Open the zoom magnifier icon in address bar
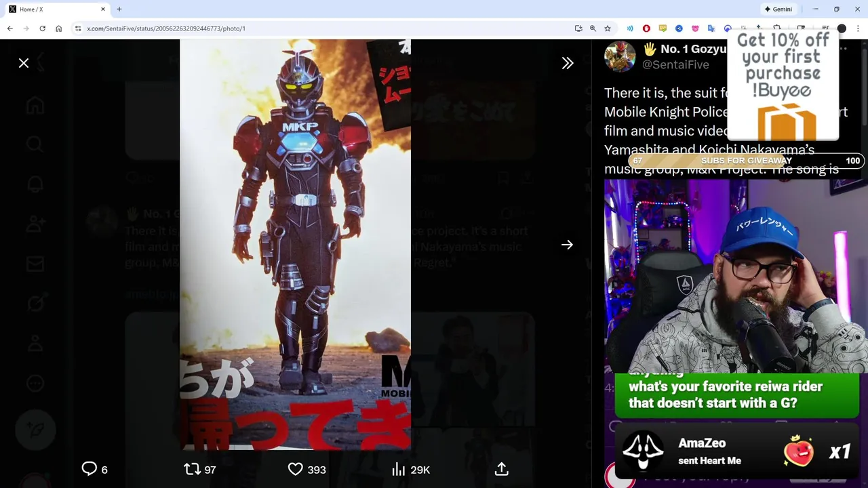This screenshot has width=868, height=488. (593, 28)
